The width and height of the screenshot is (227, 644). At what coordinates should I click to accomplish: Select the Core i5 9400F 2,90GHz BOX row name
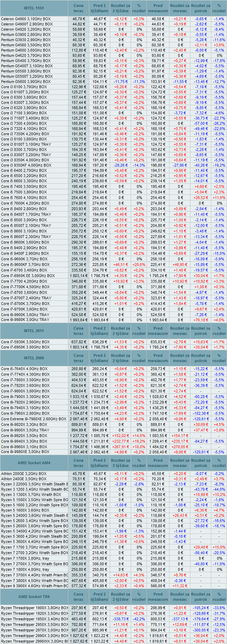(25, 253)
